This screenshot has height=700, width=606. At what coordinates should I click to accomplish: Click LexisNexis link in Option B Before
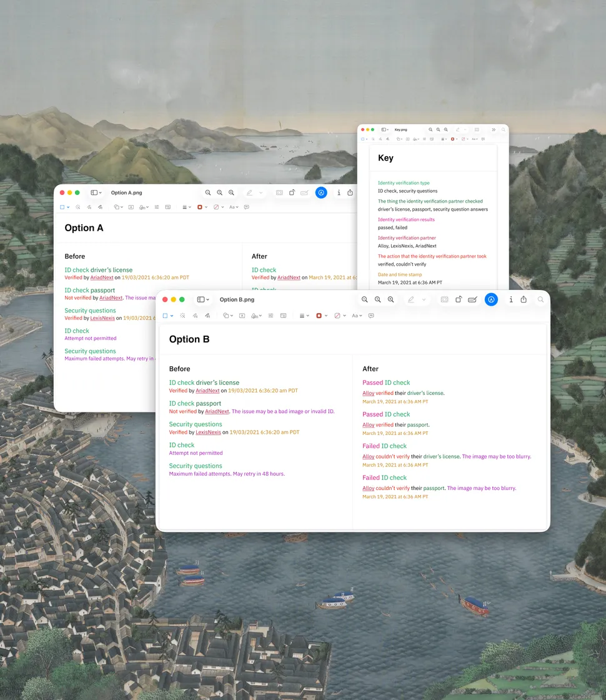[x=209, y=432]
